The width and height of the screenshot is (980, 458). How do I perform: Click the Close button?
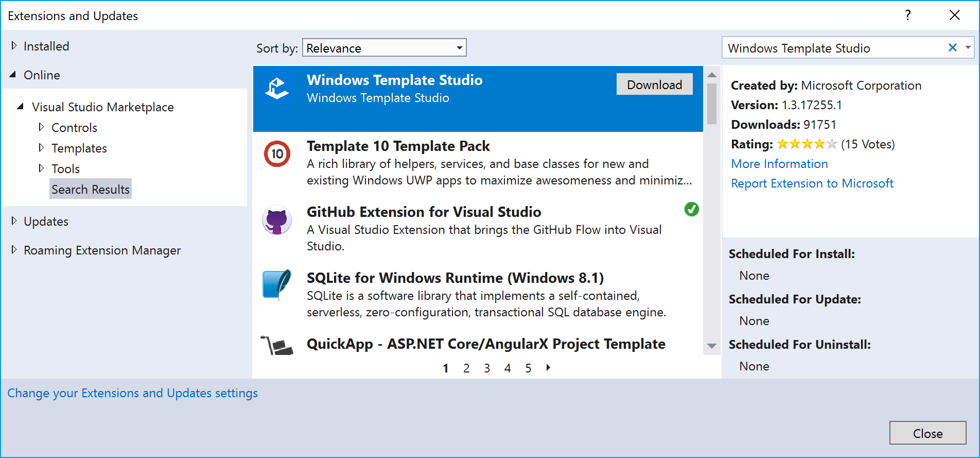pos(927,433)
